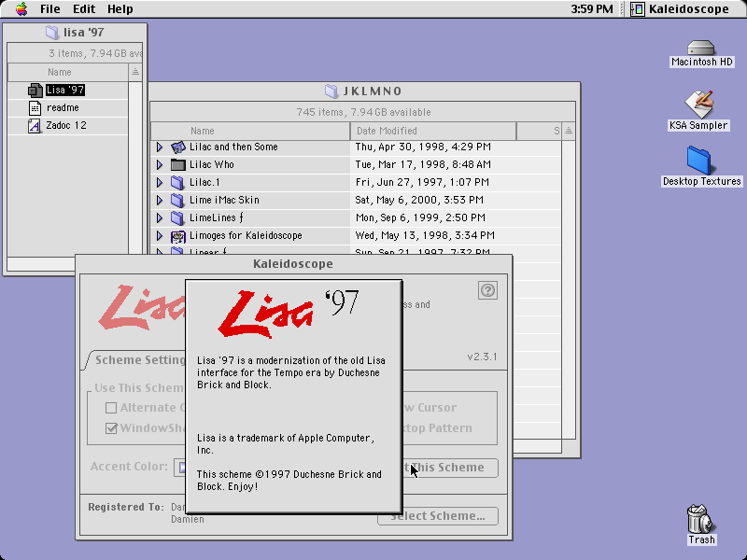This screenshot has height=560, width=747.
Task: Expand the Limoges for Kaleidoscope row
Action: (160, 236)
